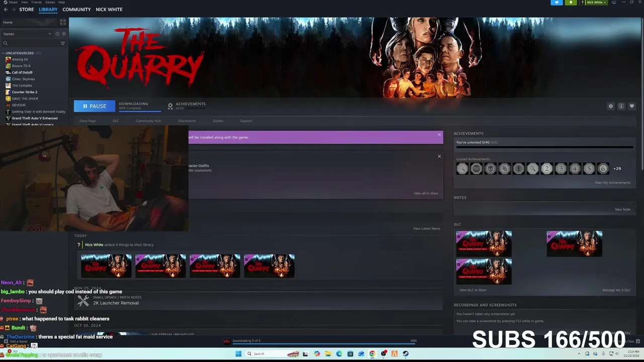Close the character outfits promo panel

click(439, 156)
